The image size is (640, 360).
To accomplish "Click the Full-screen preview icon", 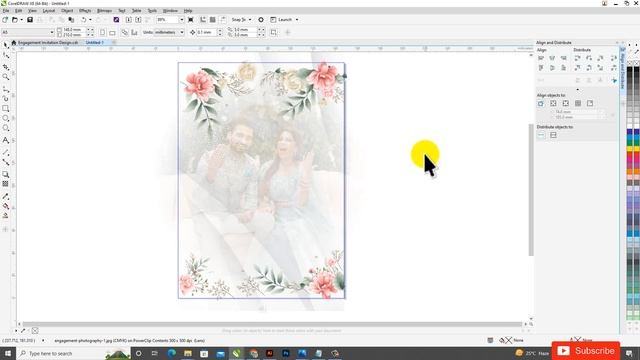I will pyautogui.click(x=191, y=20).
